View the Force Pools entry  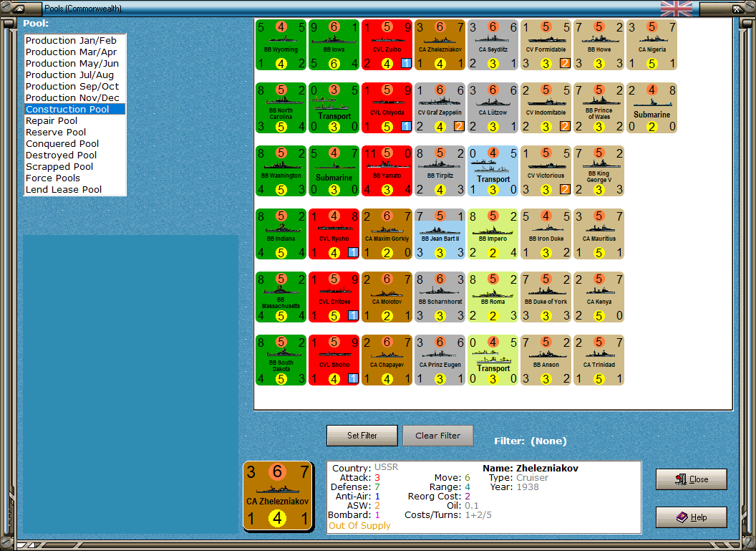click(x=74, y=178)
